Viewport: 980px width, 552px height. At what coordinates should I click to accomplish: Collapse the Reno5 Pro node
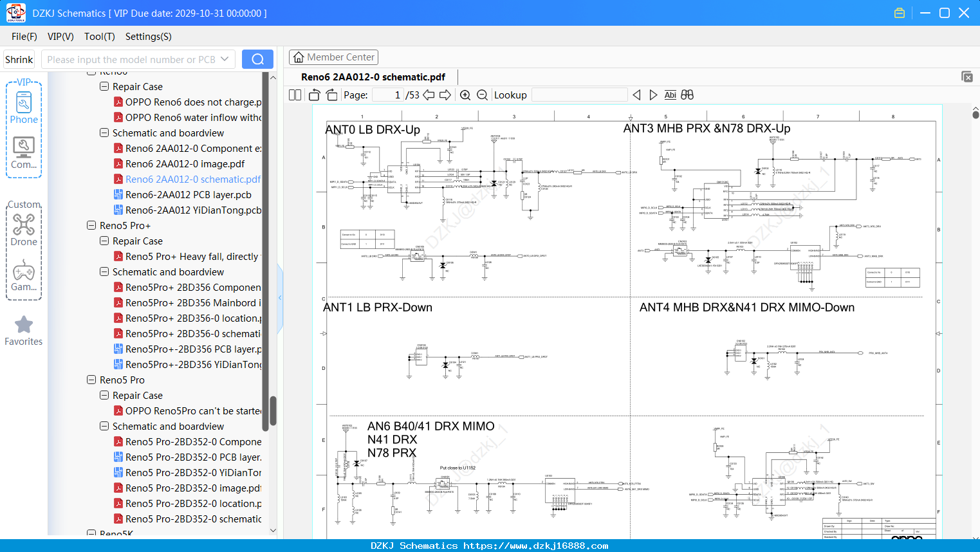coord(91,380)
